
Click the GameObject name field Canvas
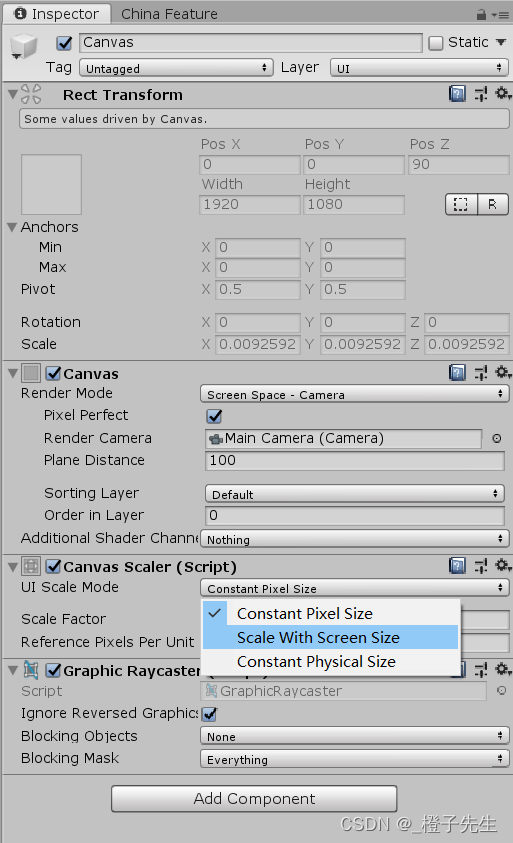[x=251, y=42]
